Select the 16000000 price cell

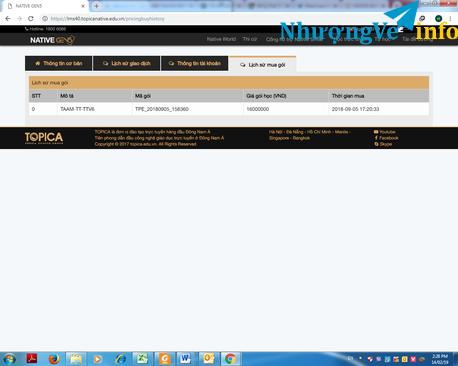point(258,109)
